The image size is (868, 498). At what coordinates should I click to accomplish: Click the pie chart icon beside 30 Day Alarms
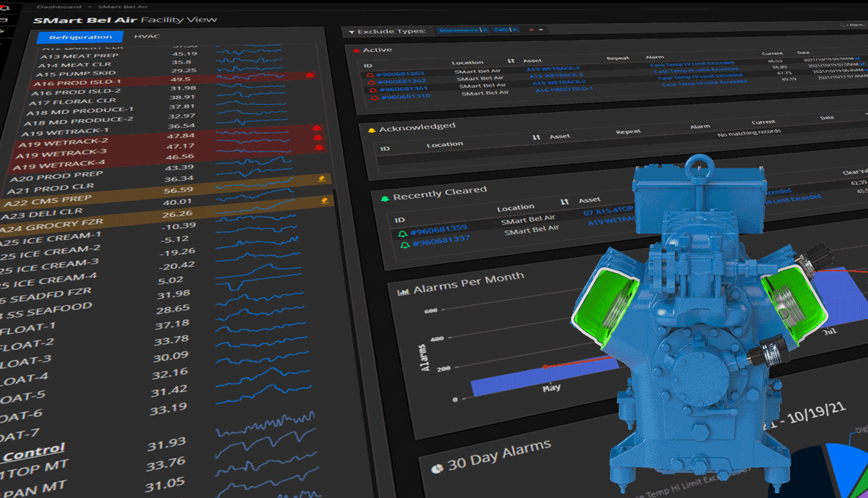click(x=438, y=468)
